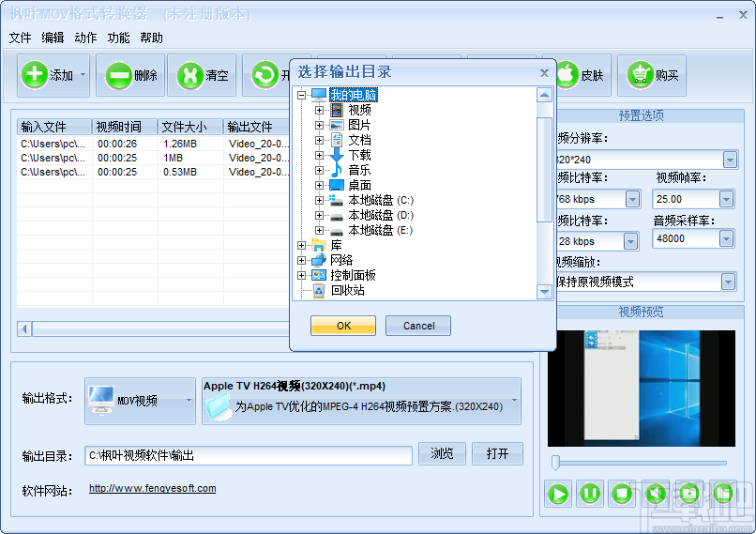The height and width of the screenshot is (534, 756).
Task: Select the file row sized 1MB
Action: pos(154,158)
